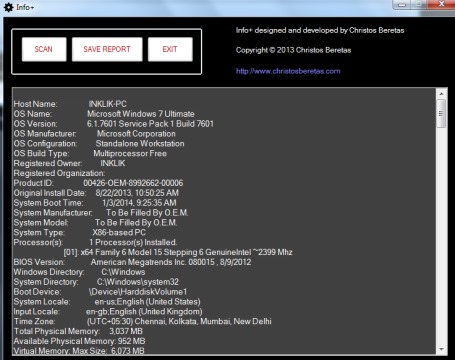This screenshot has width=455, height=360.
Task: Click the Product ID number line
Action: click(98, 183)
